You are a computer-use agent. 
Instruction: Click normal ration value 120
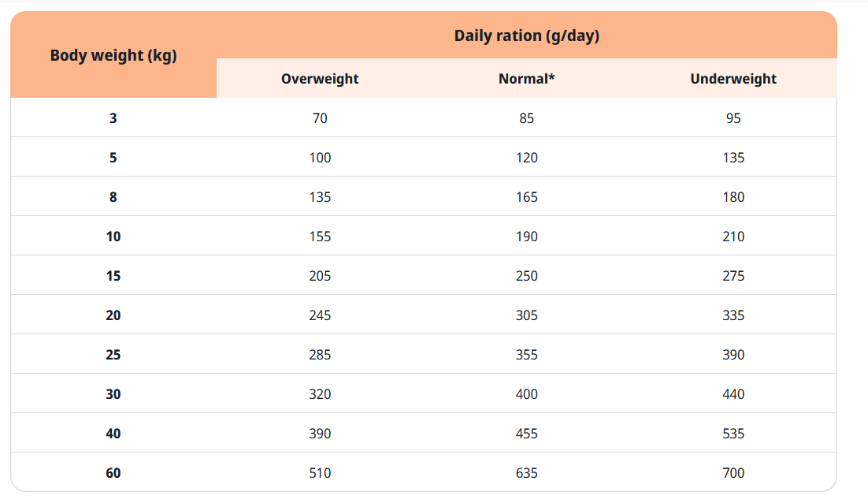[x=526, y=158]
